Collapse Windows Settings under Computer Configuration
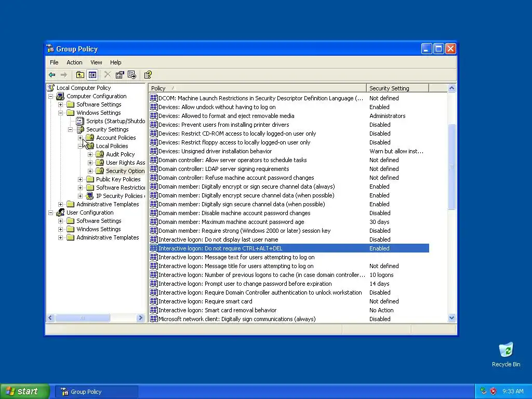 [x=60, y=113]
